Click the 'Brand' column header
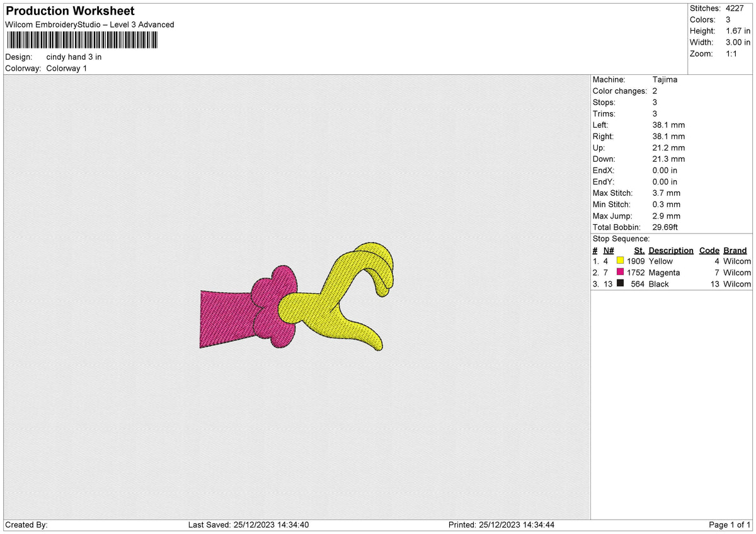 pos(735,250)
